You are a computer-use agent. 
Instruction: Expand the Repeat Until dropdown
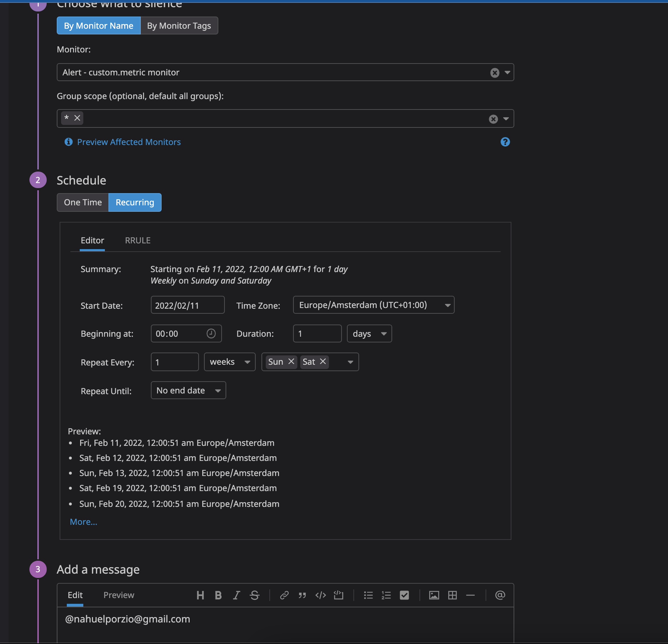coord(188,391)
